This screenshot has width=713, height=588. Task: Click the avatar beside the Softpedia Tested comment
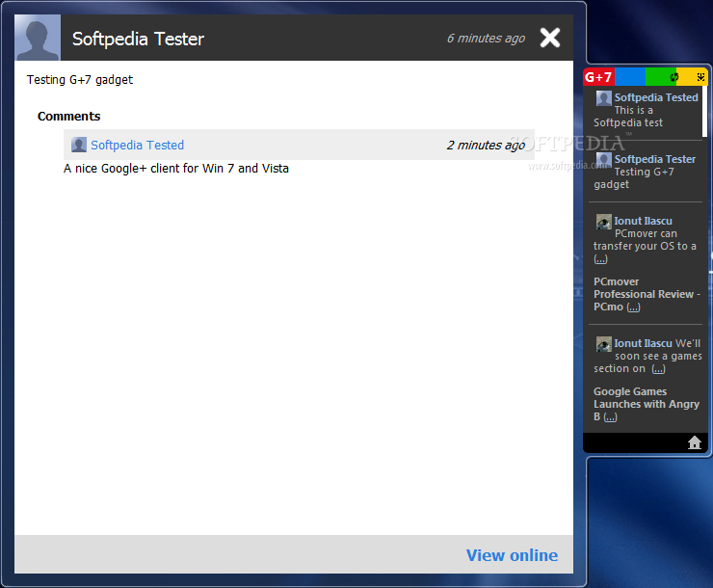pos(79,145)
